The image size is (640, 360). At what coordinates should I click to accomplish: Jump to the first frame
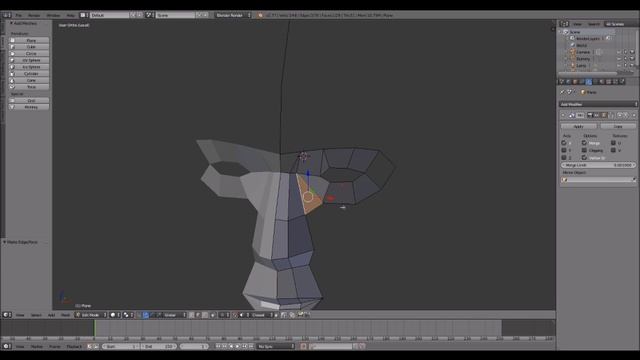coord(218,346)
